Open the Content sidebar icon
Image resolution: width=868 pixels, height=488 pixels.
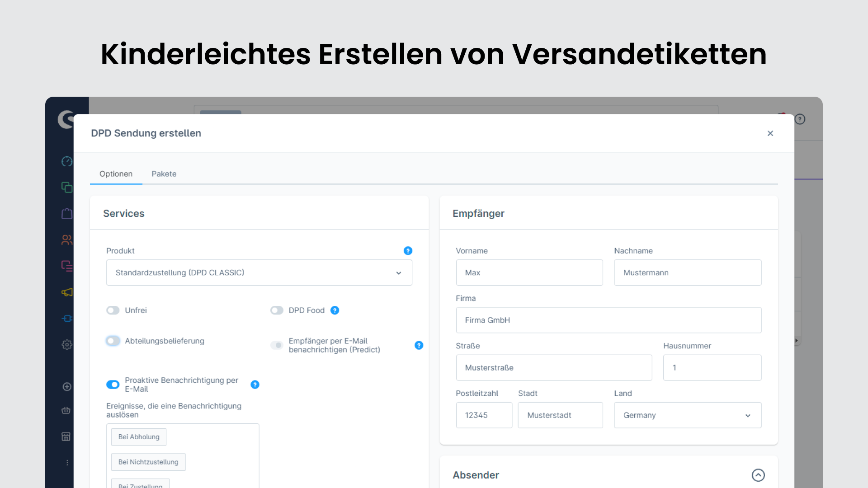pos(66,266)
